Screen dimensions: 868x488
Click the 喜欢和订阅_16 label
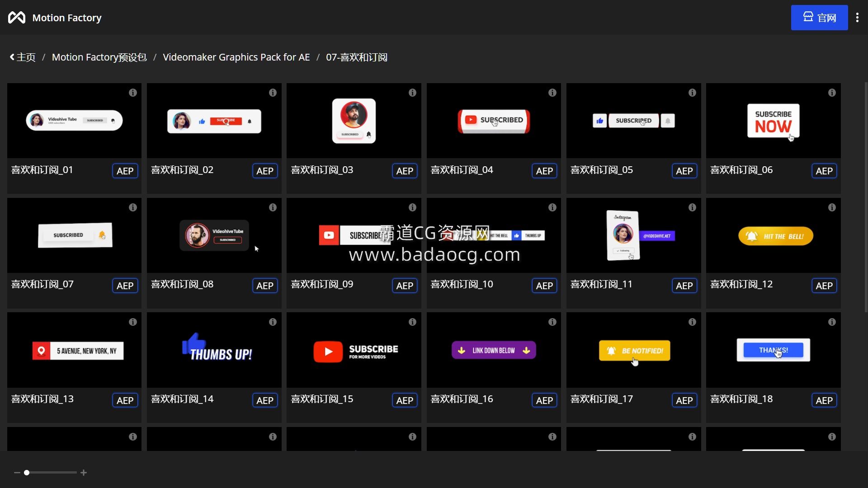pos(462,399)
